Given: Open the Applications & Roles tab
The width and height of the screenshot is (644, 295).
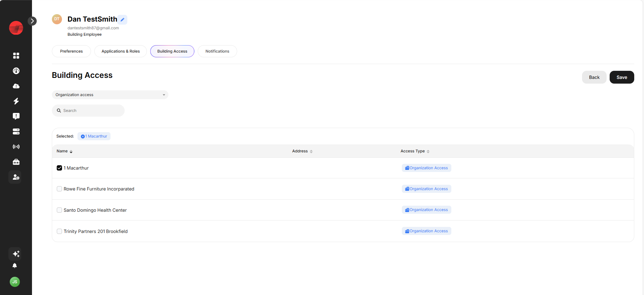Looking at the screenshot, I should [121, 51].
